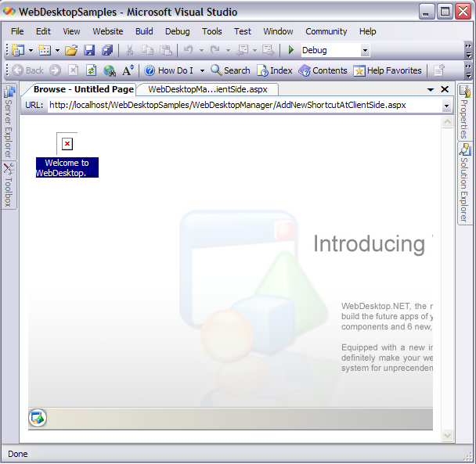Click the vertical scrollbar down arrow
This screenshot has height=464, width=476.
447,436
